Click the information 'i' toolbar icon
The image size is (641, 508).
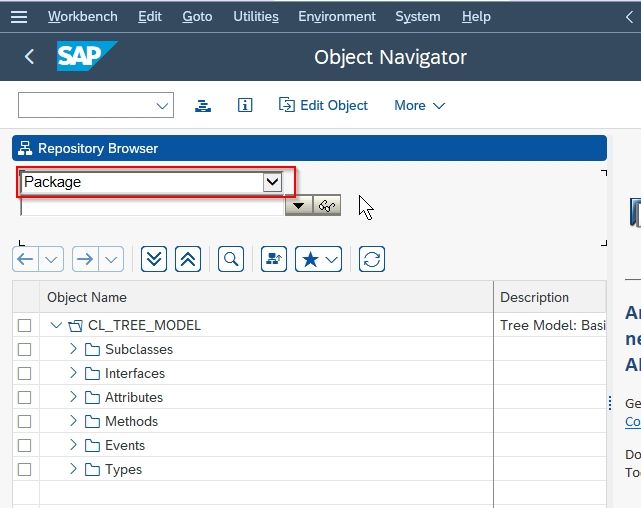pyautogui.click(x=245, y=105)
